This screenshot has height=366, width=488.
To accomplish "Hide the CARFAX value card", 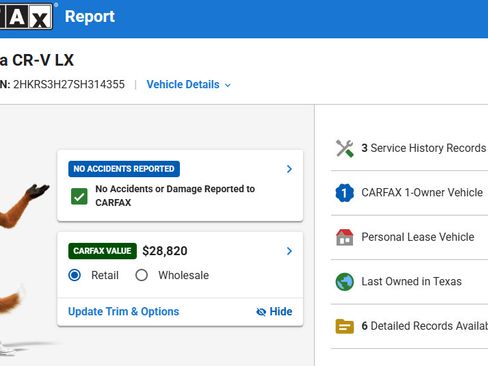I will [274, 312].
